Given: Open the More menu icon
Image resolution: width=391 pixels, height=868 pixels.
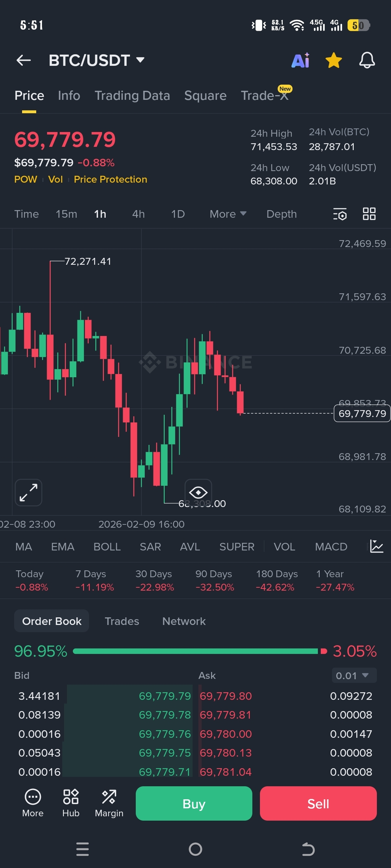Looking at the screenshot, I should (33, 803).
